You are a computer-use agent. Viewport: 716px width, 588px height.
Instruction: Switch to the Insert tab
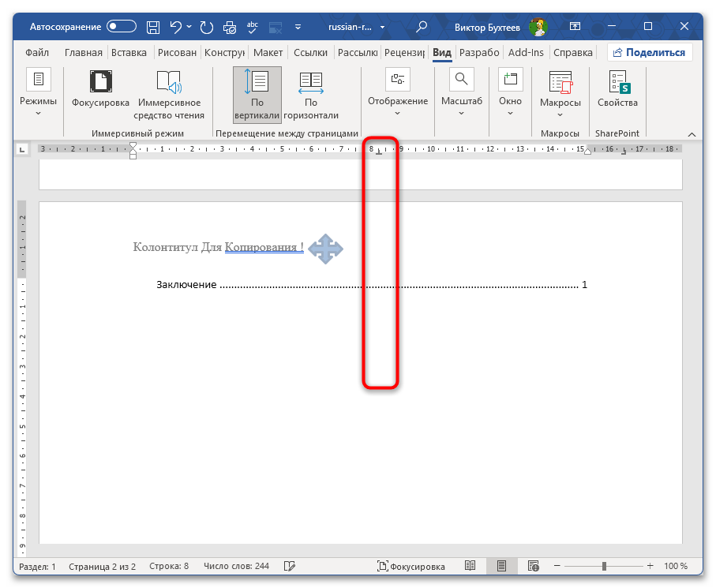pos(129,53)
